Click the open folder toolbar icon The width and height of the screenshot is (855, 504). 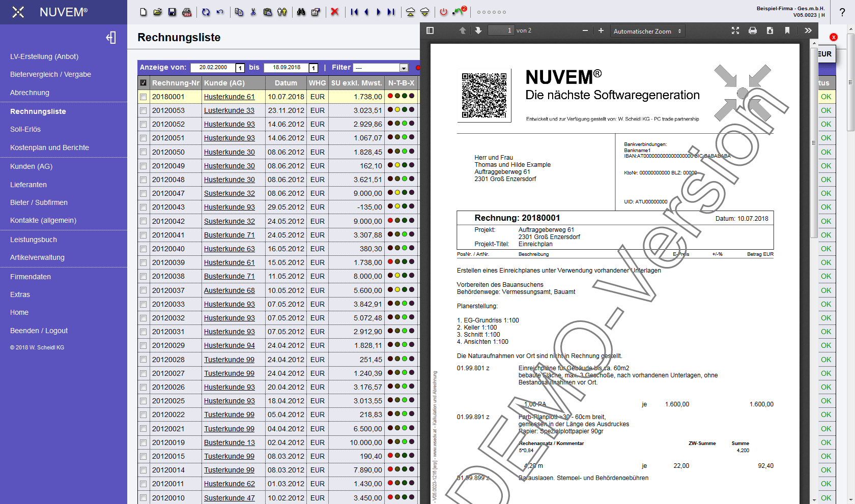(158, 12)
